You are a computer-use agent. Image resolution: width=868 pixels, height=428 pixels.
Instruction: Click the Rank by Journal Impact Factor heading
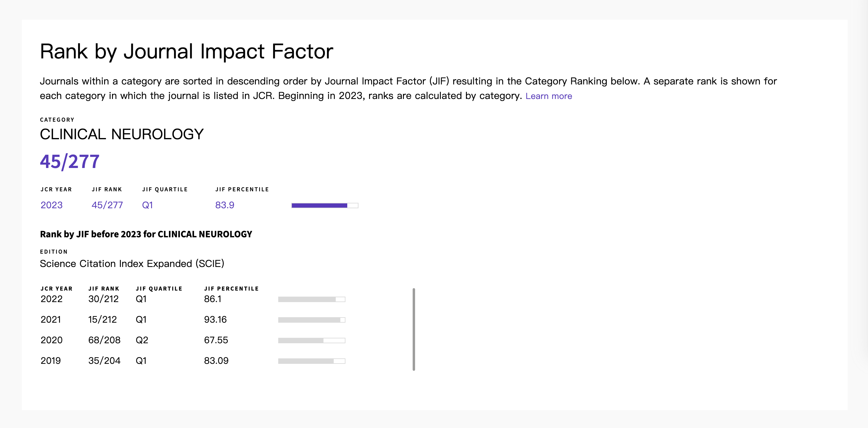point(186,51)
